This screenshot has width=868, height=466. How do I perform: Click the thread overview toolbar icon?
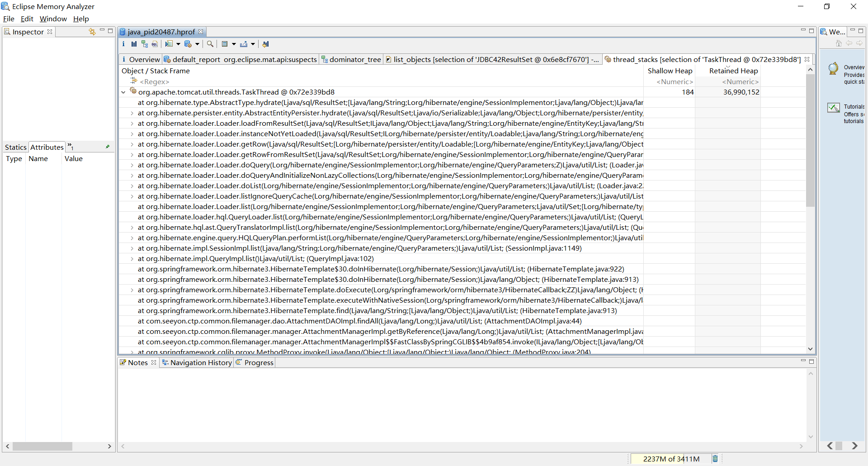pyautogui.click(x=169, y=44)
